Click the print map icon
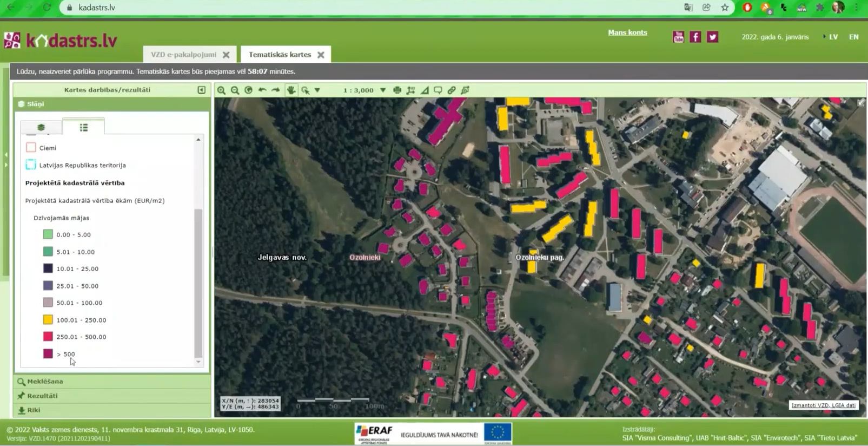The height and width of the screenshot is (446, 868). tap(397, 90)
